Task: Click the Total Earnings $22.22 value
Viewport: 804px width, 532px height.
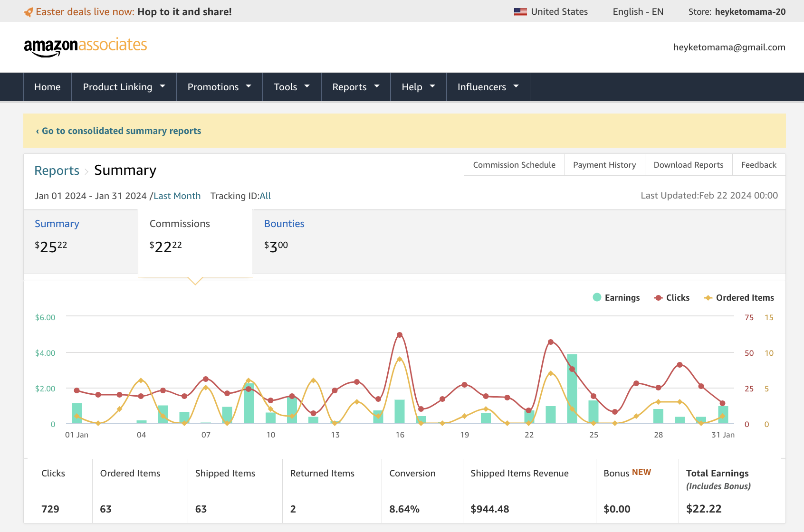Action: coord(704,509)
